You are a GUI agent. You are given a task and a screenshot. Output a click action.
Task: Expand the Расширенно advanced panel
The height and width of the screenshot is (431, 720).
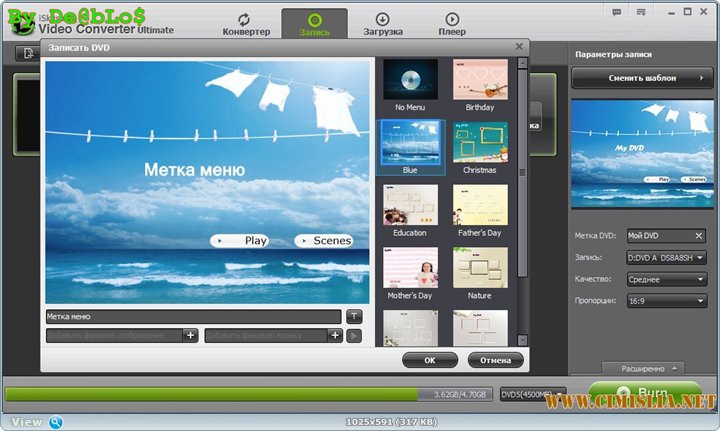642,368
